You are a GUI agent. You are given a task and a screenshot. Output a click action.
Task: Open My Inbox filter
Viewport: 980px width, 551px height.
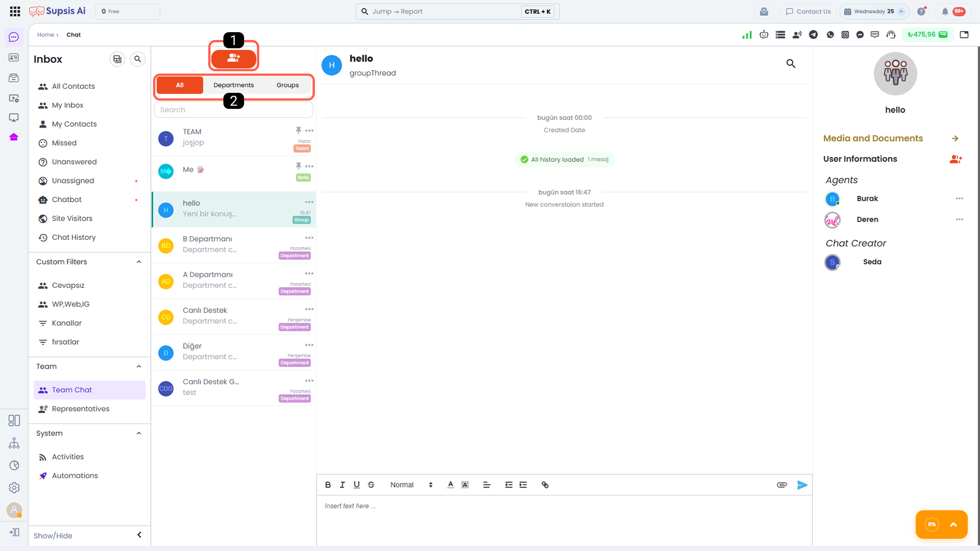[x=90, y=105]
